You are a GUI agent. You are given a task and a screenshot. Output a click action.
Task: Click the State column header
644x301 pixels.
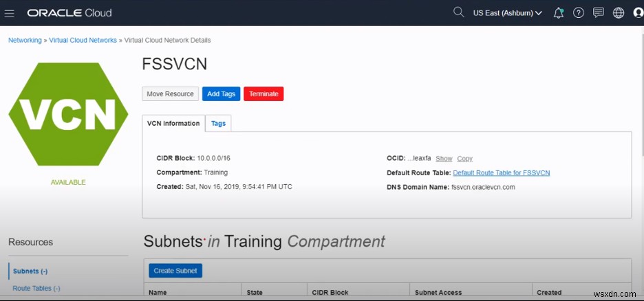pos(255,292)
